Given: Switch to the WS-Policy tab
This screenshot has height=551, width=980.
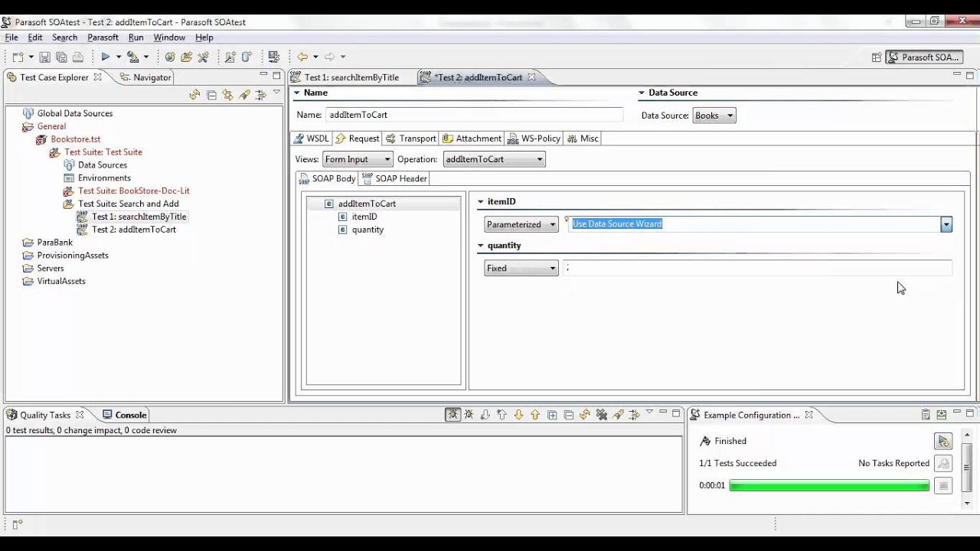Looking at the screenshot, I should coord(534,139).
